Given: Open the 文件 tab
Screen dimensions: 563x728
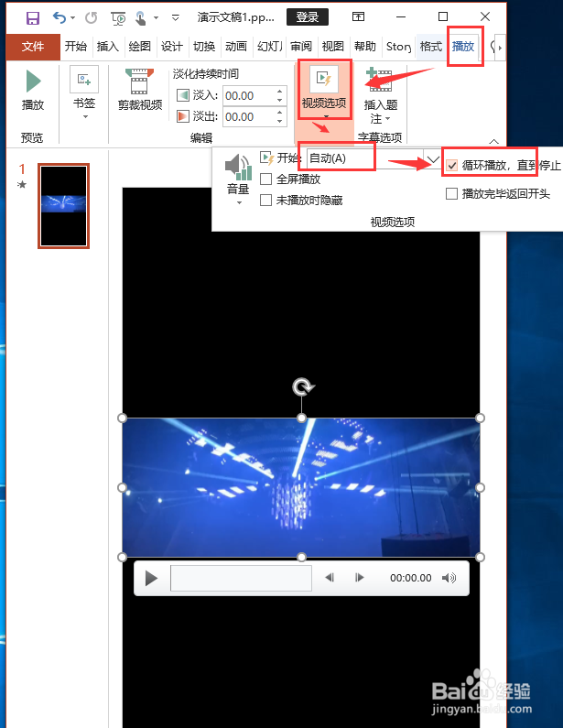Looking at the screenshot, I should (x=33, y=47).
